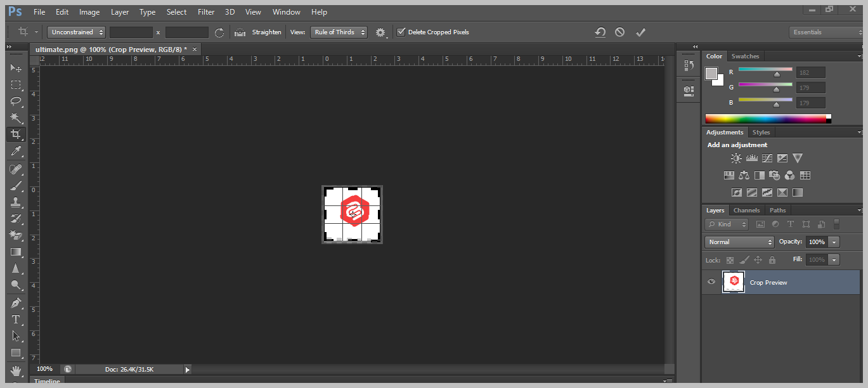Click the R color slider

(765, 70)
